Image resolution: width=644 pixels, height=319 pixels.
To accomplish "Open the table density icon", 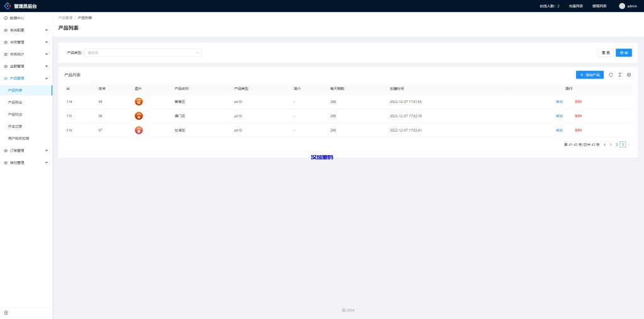I will click(x=619, y=75).
